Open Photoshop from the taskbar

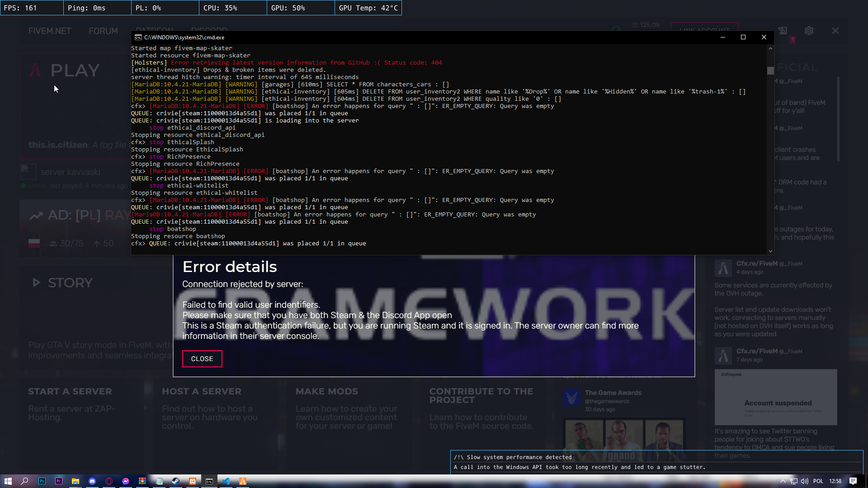42,481
